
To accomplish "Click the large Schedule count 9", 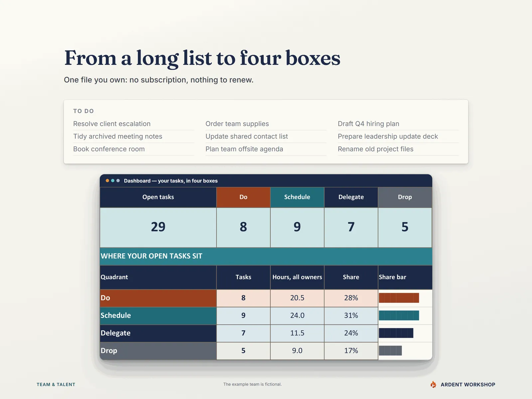I will 297,227.
